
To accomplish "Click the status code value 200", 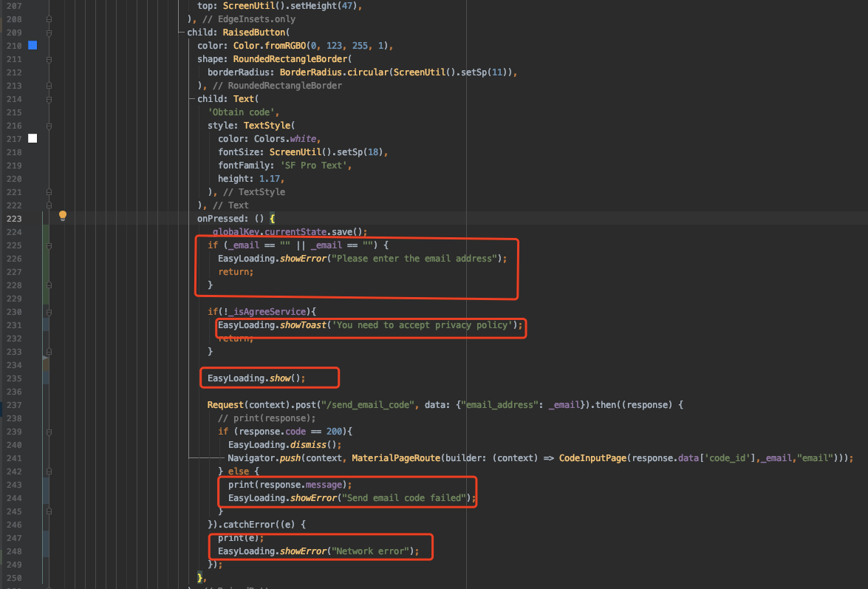I will (335, 432).
